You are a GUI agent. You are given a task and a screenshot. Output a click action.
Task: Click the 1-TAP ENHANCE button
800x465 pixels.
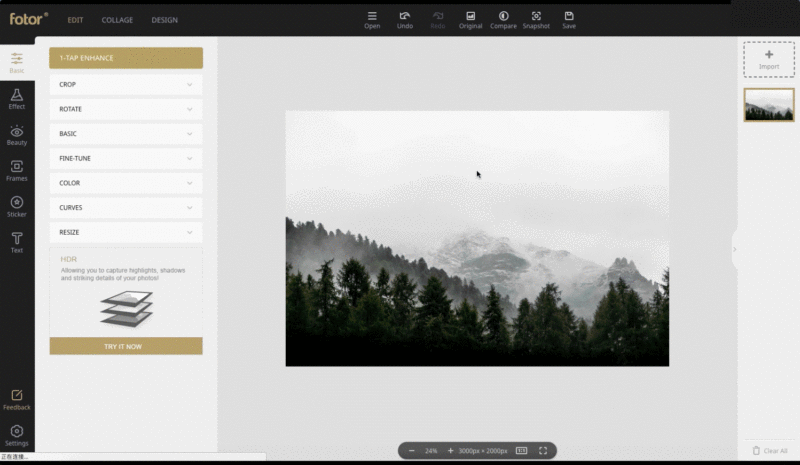[x=126, y=58]
